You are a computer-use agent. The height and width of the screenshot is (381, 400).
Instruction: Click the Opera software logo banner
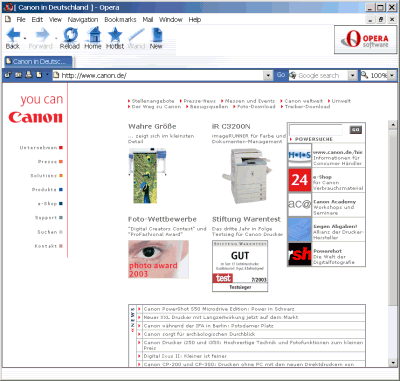tap(366, 39)
